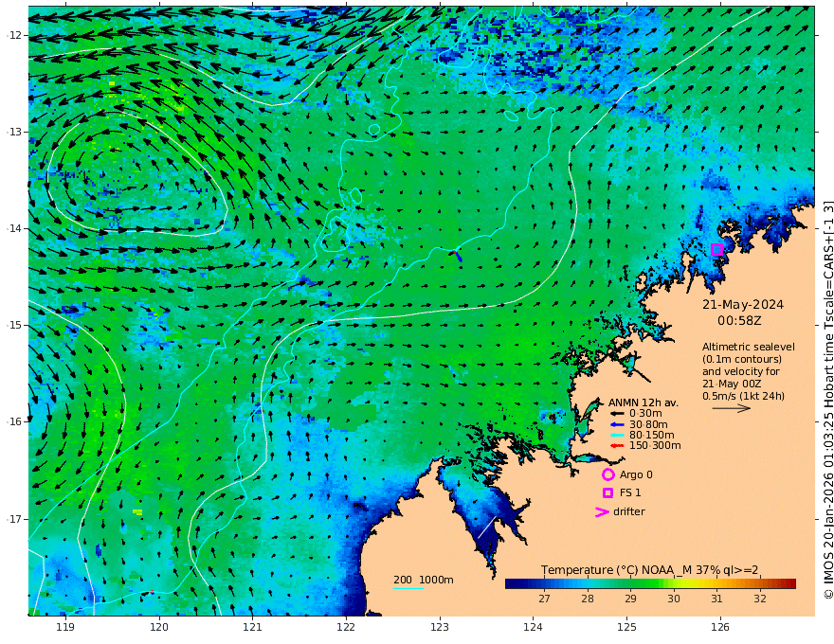The width and height of the screenshot is (834, 644).
Task: Click the colorbar tick label 32
Action: 759,599
